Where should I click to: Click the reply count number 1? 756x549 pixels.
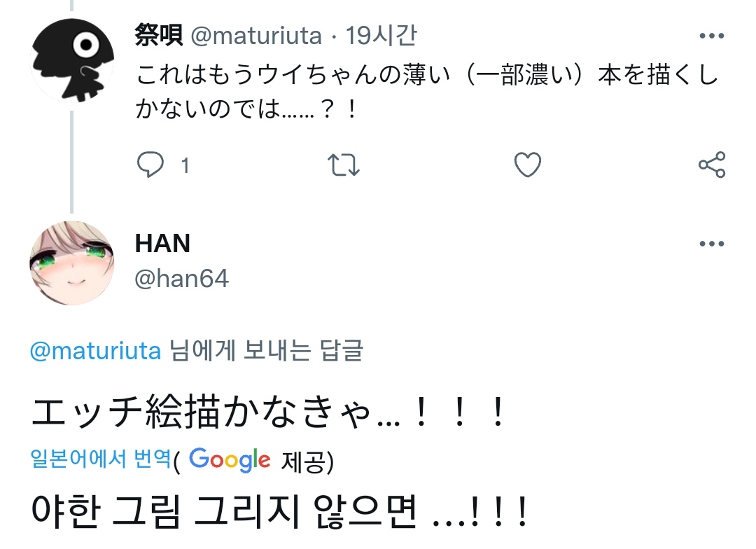(185, 166)
